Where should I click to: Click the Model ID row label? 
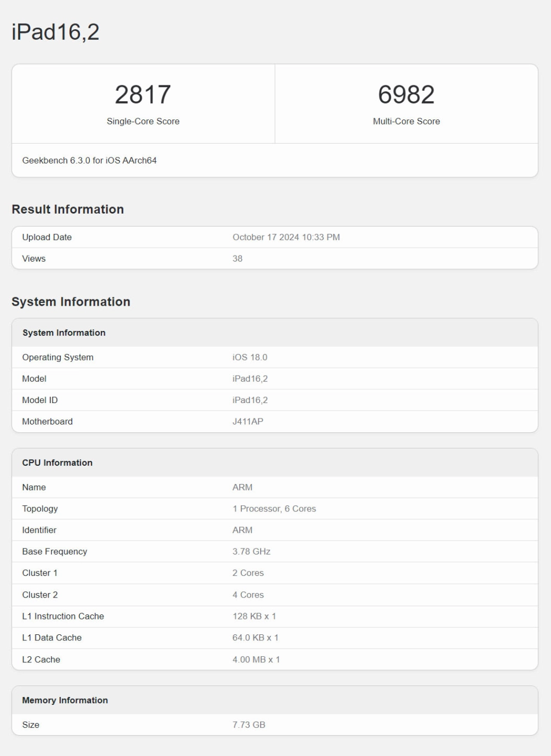(x=40, y=400)
